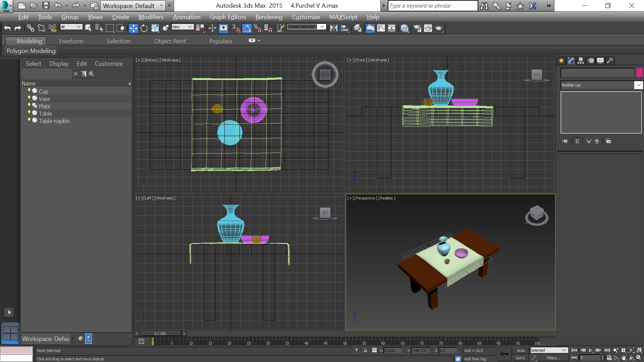
Task: Select Table in the Scene Explorer list
Action: (45, 114)
